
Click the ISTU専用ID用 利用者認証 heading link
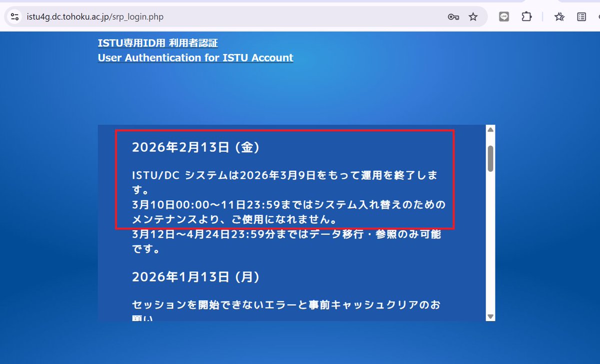[158, 43]
